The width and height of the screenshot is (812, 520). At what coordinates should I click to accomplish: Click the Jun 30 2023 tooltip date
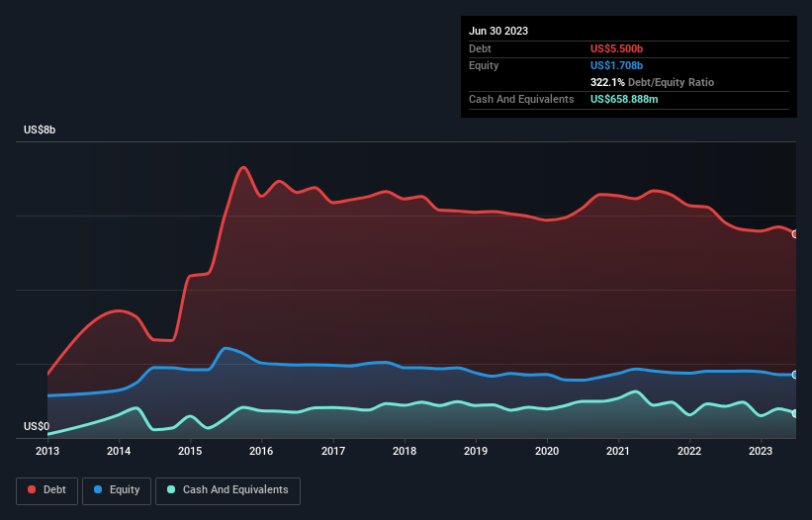click(498, 31)
